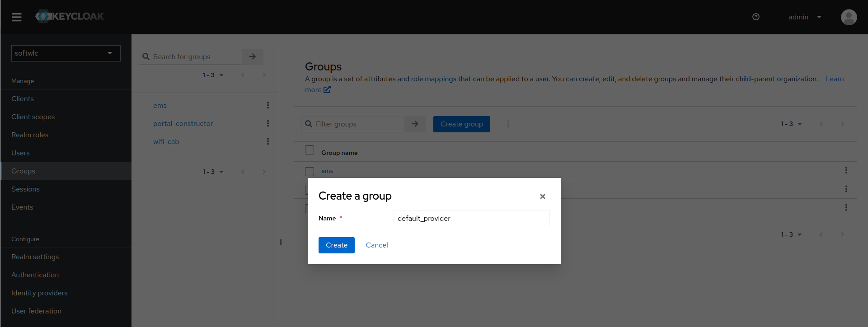Open Realm settings in sidebar
The image size is (868, 327).
[x=35, y=257]
